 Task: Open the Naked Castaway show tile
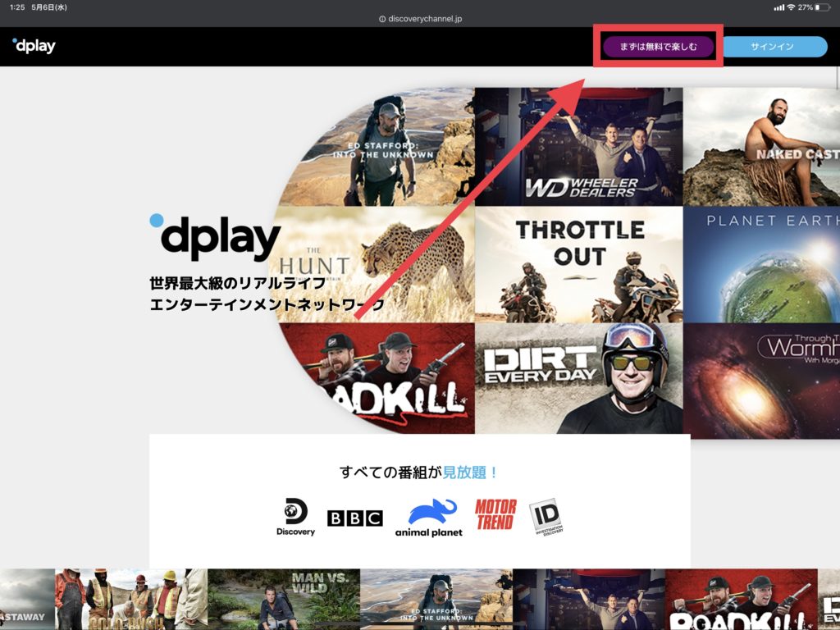click(x=761, y=147)
